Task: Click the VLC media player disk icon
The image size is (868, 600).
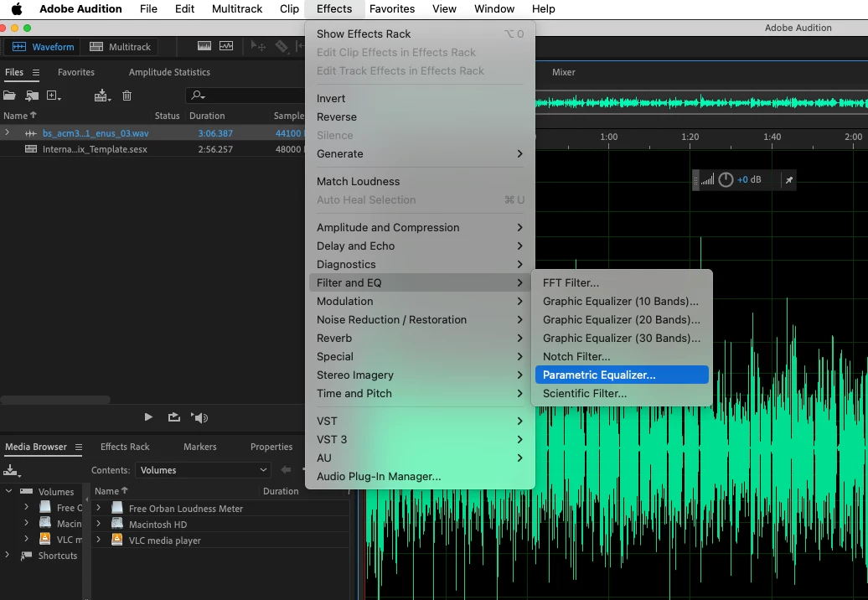Action: (116, 540)
